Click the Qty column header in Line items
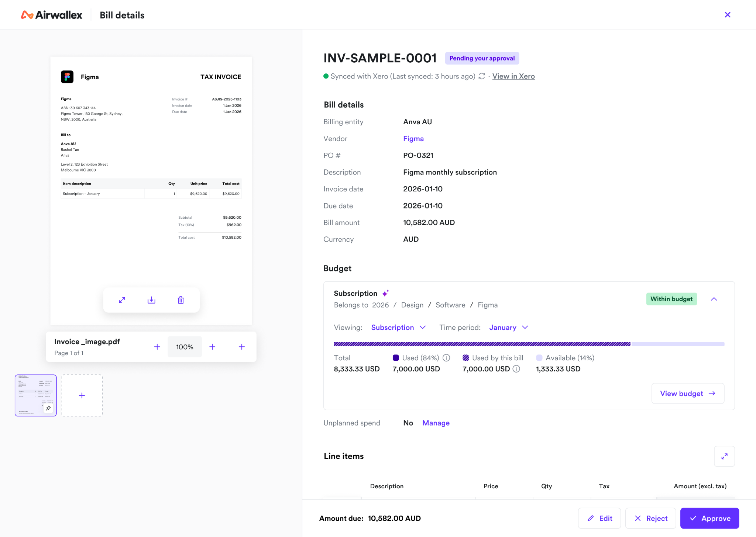The width and height of the screenshot is (756, 537). 547,486
